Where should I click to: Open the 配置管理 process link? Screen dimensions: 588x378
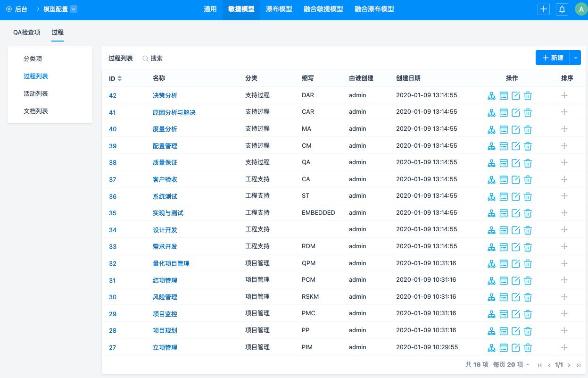(165, 146)
